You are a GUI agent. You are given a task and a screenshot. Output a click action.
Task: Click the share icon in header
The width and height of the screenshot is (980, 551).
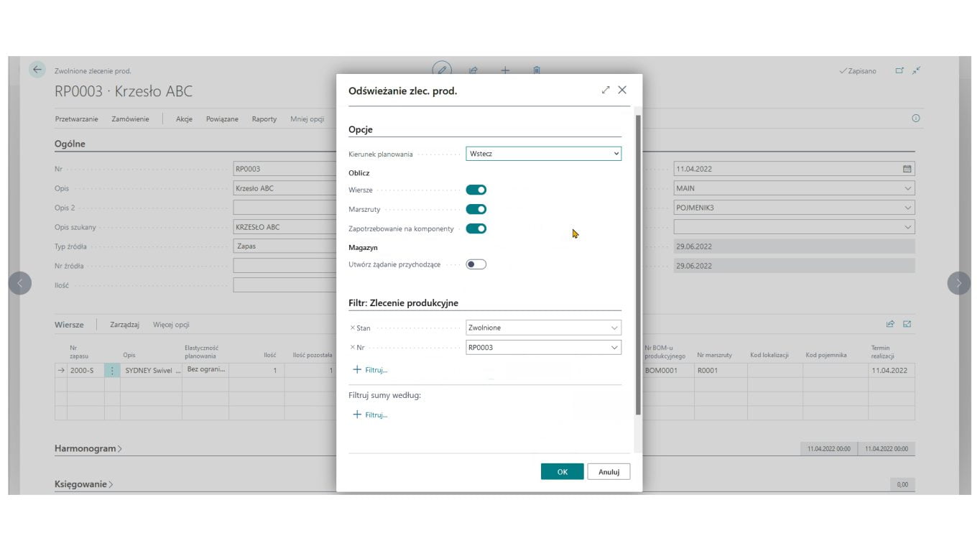point(473,70)
